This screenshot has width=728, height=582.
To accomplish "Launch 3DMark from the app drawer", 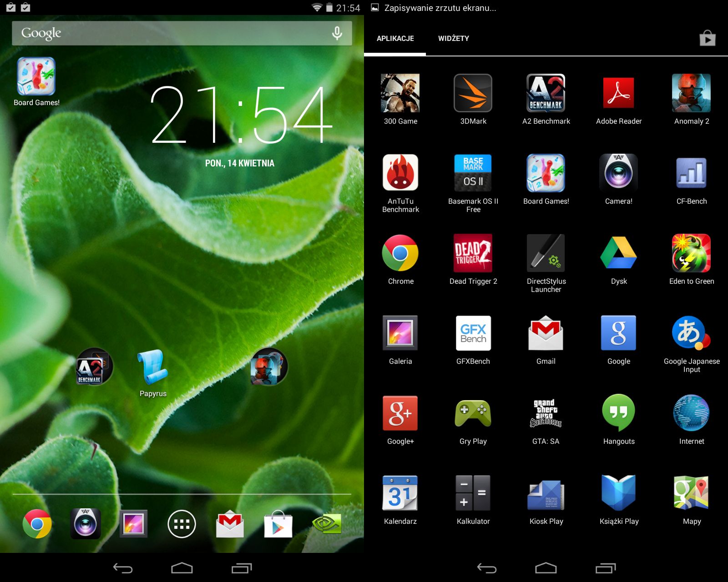I will coord(473,93).
